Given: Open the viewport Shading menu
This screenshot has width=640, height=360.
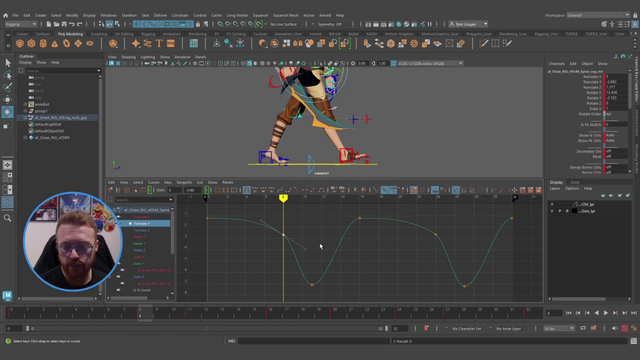Looking at the screenshot, I should point(128,57).
